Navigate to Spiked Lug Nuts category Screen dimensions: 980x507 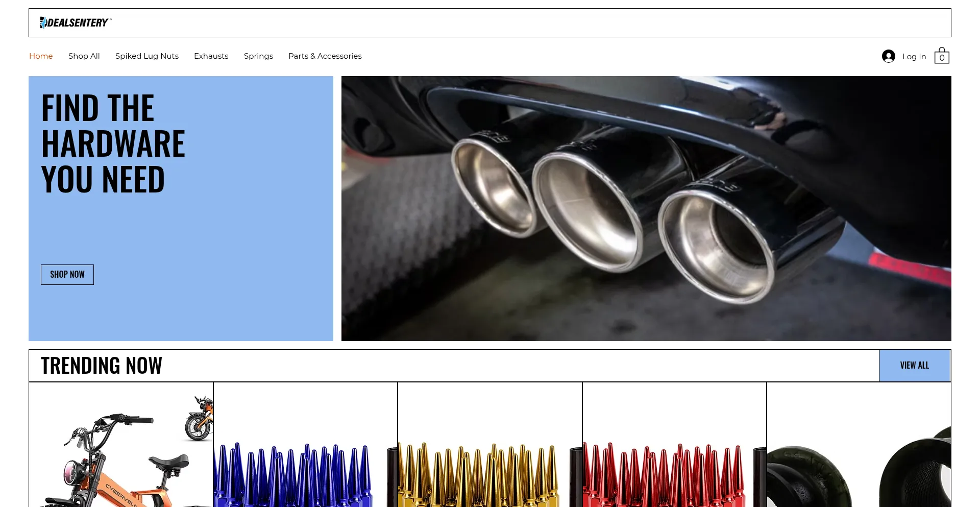click(147, 56)
